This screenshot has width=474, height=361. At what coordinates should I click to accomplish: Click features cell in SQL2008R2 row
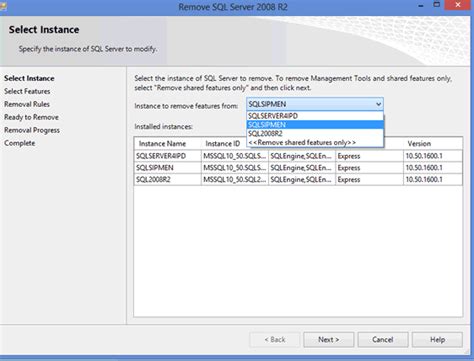point(302,180)
